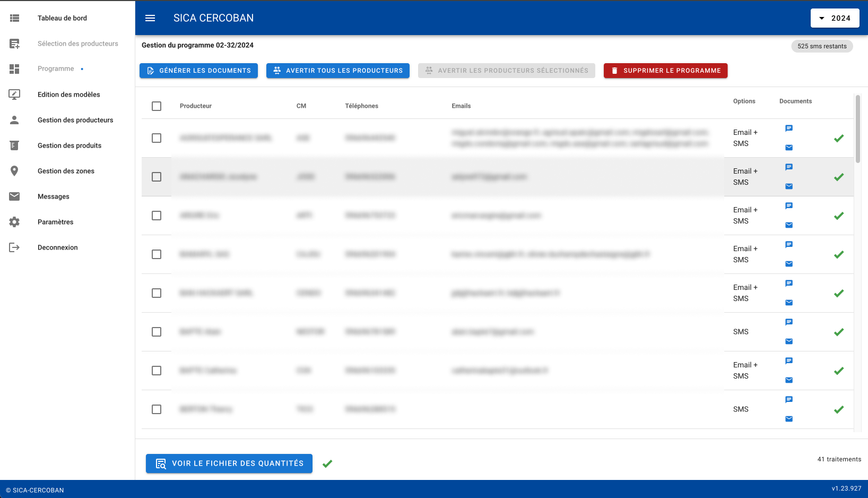
Task: Click the Deconnexion logout icon
Action: [14, 247]
